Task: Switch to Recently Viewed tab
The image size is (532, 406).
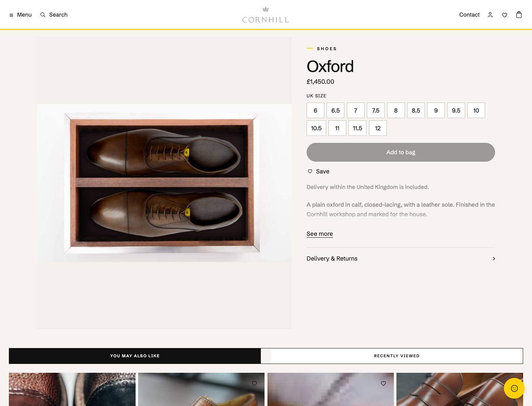Action: coord(397,356)
